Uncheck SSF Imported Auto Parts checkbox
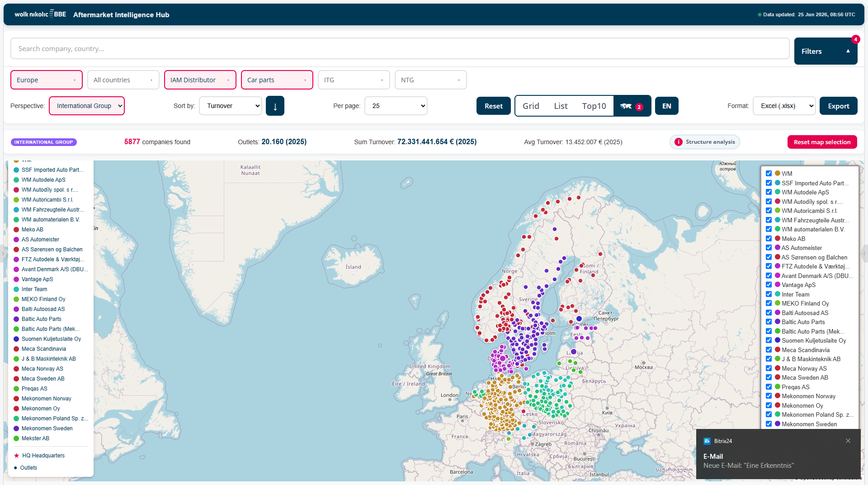Viewport: 868px width, 485px height. [x=769, y=183]
